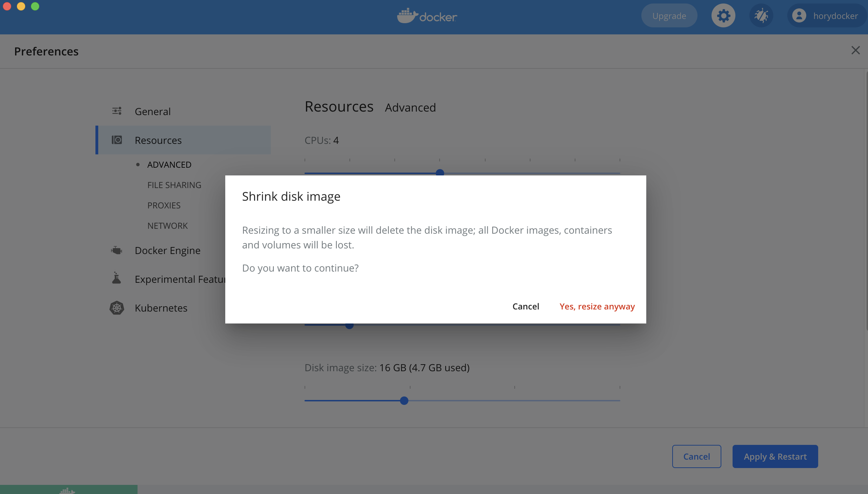Click the CPUs slider handle
Screen dimensions: 868x494
pyautogui.click(x=440, y=172)
